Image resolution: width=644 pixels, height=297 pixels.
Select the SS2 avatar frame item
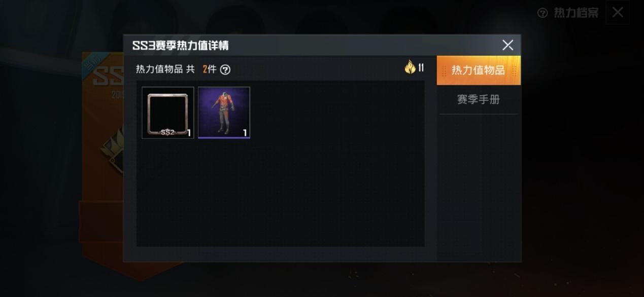[168, 113]
